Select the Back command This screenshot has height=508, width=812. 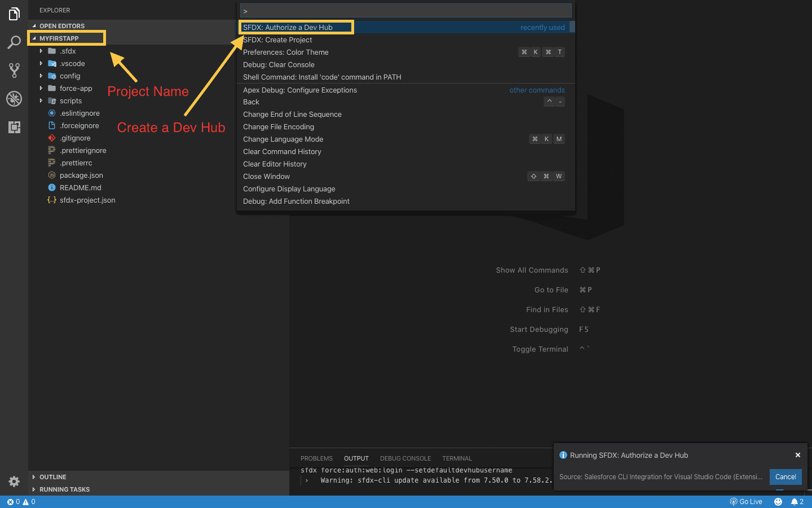pyautogui.click(x=403, y=102)
